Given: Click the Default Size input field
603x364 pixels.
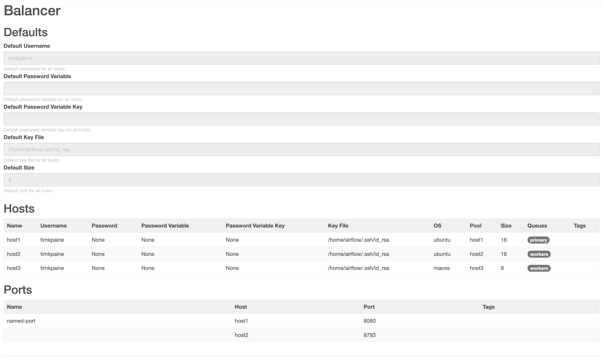Looking at the screenshot, I should 301,180.
